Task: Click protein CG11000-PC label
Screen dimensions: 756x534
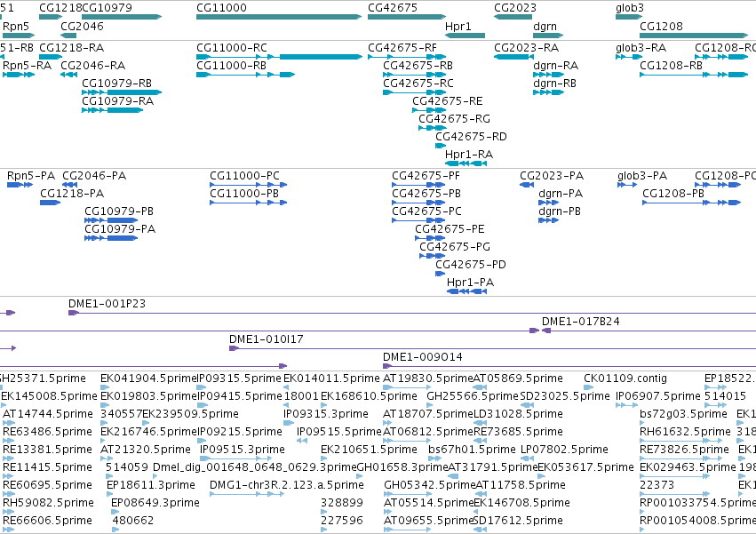Action: click(x=244, y=176)
